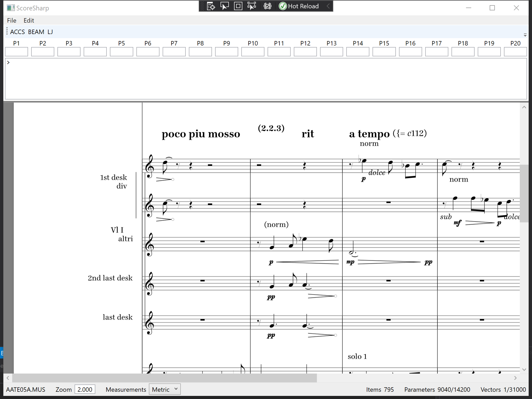The image size is (532, 399).
Task: Click into the command prompt text area
Action: [266, 79]
